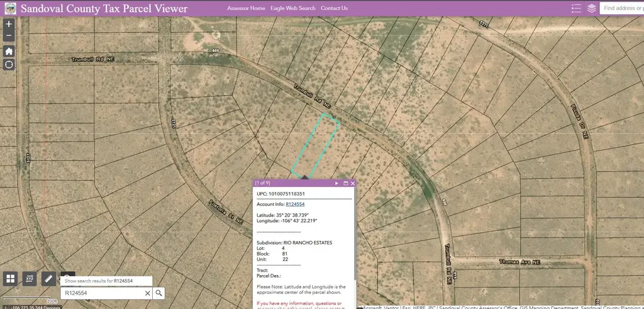This screenshot has width=644, height=309.
Task: Click the 'Parcel Des.:' label in popup
Action: point(269,276)
